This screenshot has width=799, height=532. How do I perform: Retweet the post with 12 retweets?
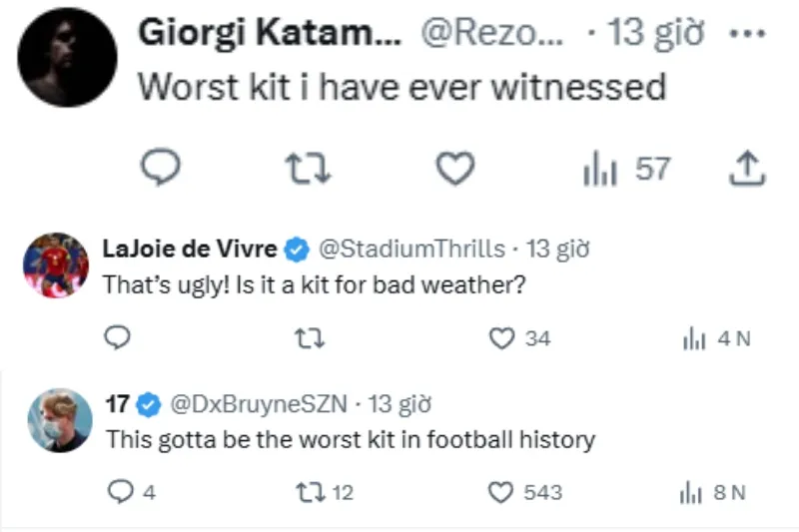(324, 492)
